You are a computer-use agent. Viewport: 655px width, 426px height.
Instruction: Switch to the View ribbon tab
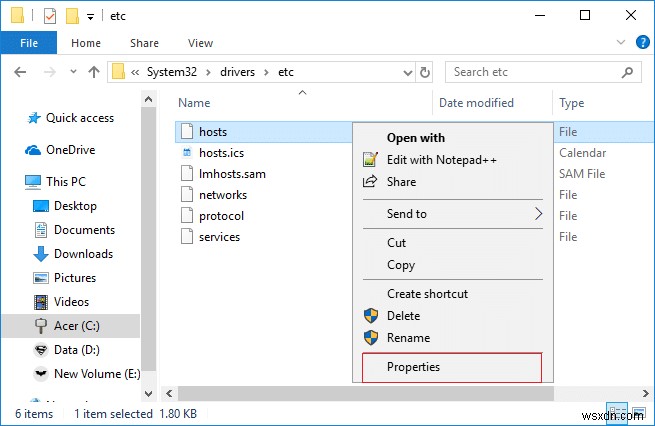coord(200,43)
